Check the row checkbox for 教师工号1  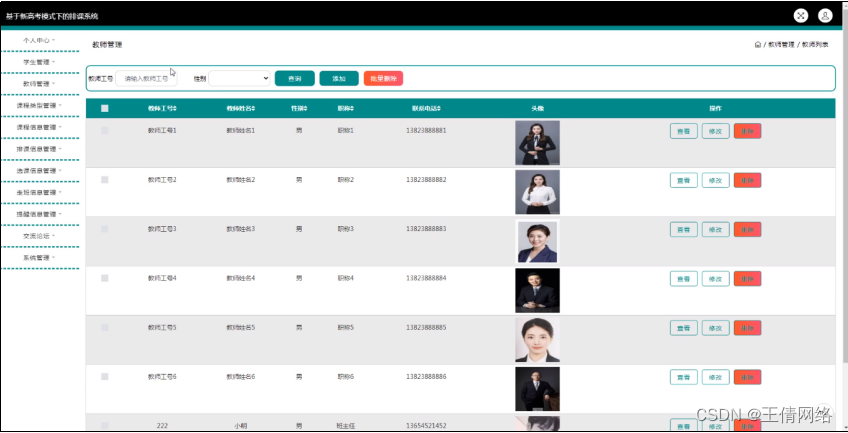point(104,130)
